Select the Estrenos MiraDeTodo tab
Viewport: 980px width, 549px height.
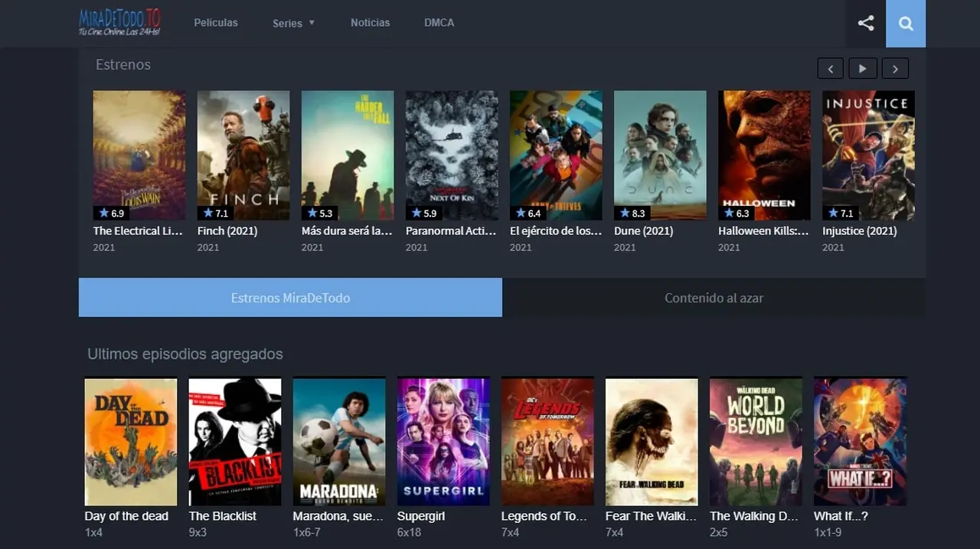coord(290,297)
